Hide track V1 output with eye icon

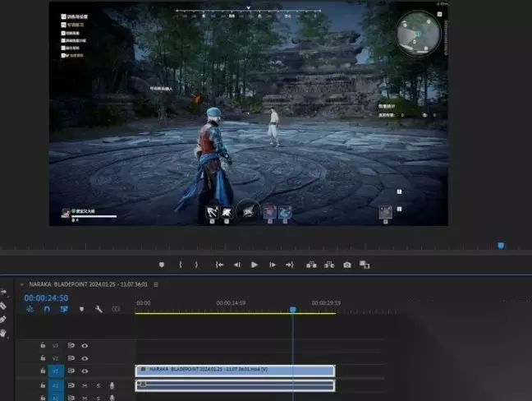pos(85,371)
